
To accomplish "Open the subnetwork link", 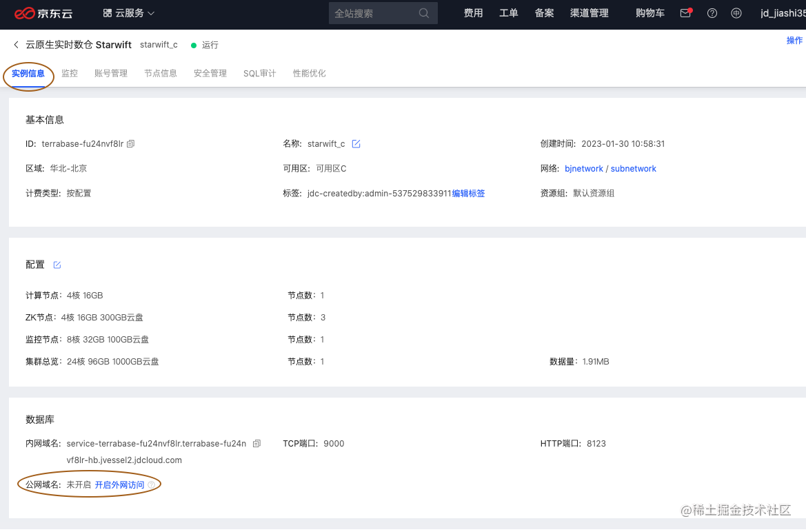I will [x=633, y=169].
